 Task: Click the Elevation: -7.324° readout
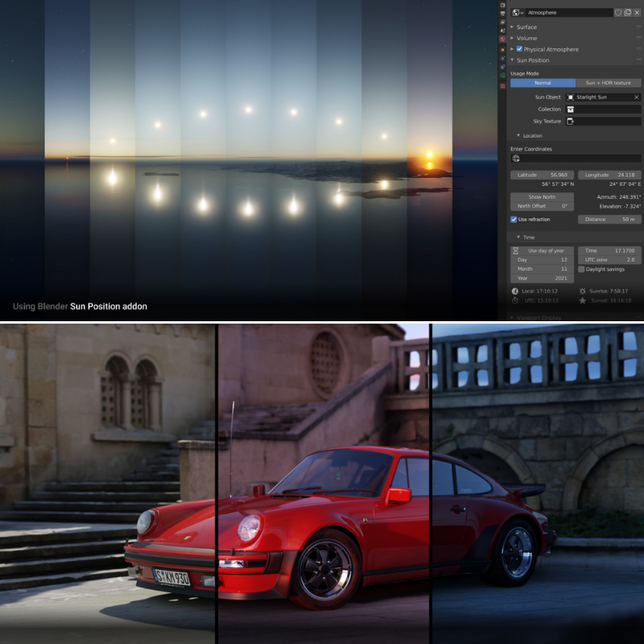620,207
